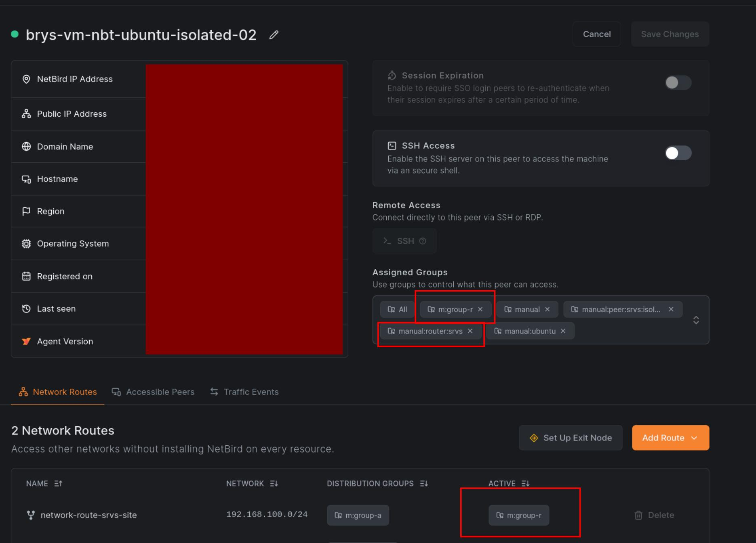This screenshot has width=756, height=543.
Task: Click the Set Up Exit Node button
Action: (x=570, y=438)
